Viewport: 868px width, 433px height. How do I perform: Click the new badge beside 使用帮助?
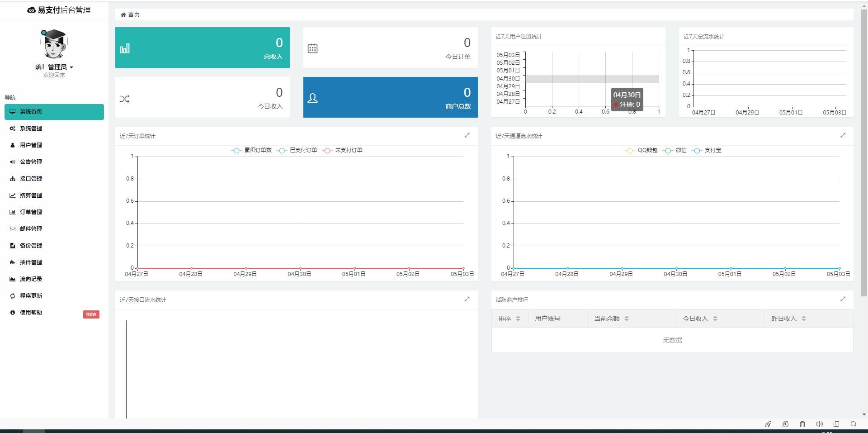coord(91,314)
